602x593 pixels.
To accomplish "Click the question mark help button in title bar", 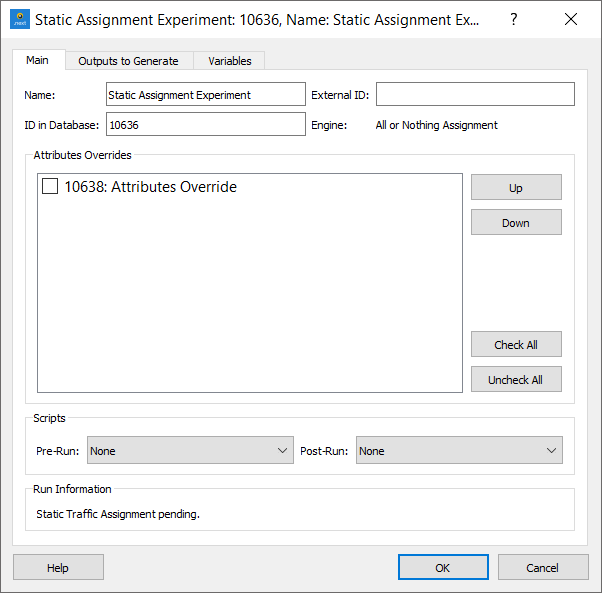I will tap(513, 19).
